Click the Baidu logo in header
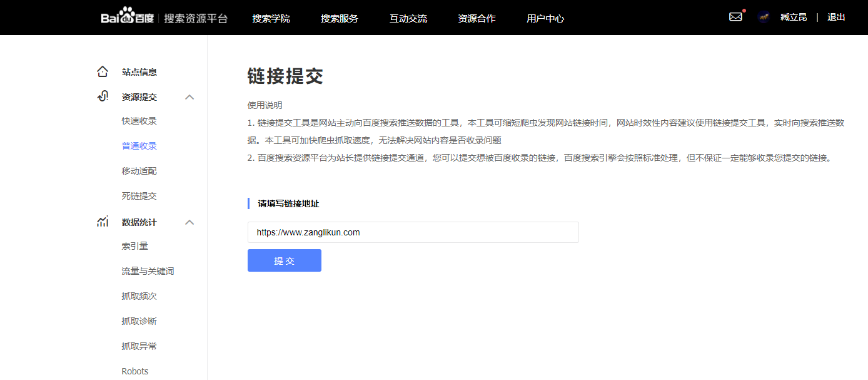 pyautogui.click(x=128, y=17)
